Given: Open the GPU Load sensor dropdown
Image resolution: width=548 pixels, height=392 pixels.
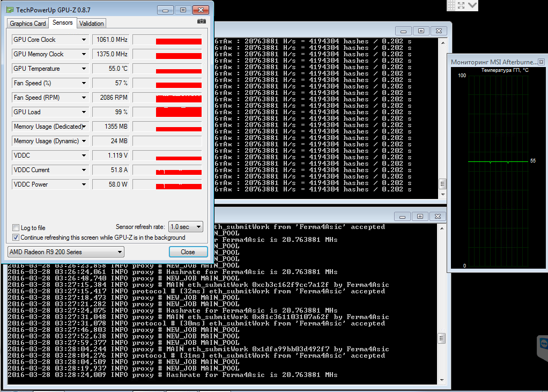Looking at the screenshot, I should click(x=84, y=112).
